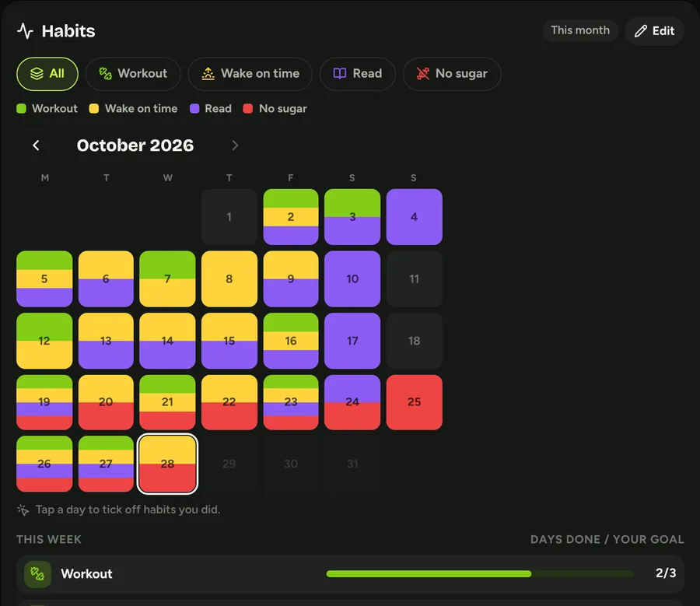Image resolution: width=700 pixels, height=606 pixels.
Task: Click the crossed candy icon in No sugar chip
Action: (x=423, y=74)
